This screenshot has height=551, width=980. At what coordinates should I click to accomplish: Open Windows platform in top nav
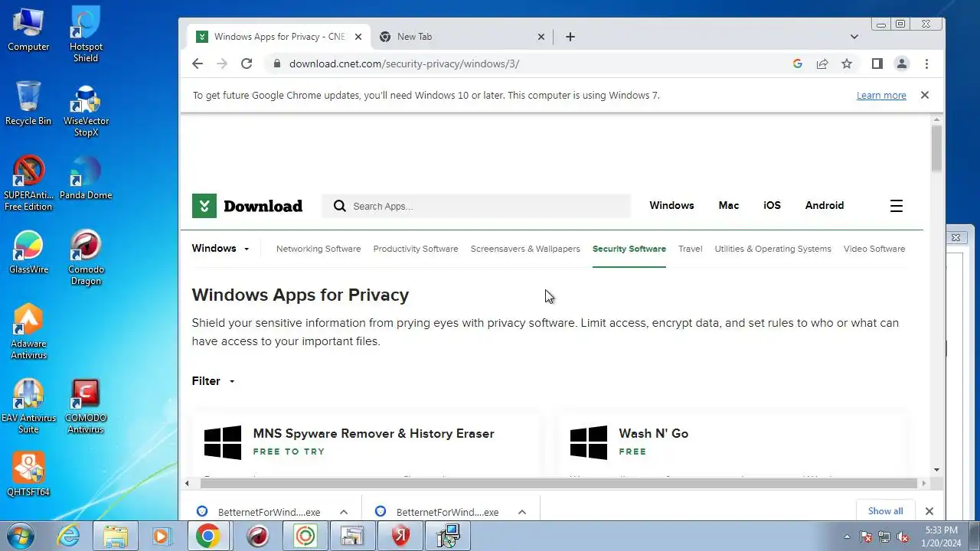(671, 205)
